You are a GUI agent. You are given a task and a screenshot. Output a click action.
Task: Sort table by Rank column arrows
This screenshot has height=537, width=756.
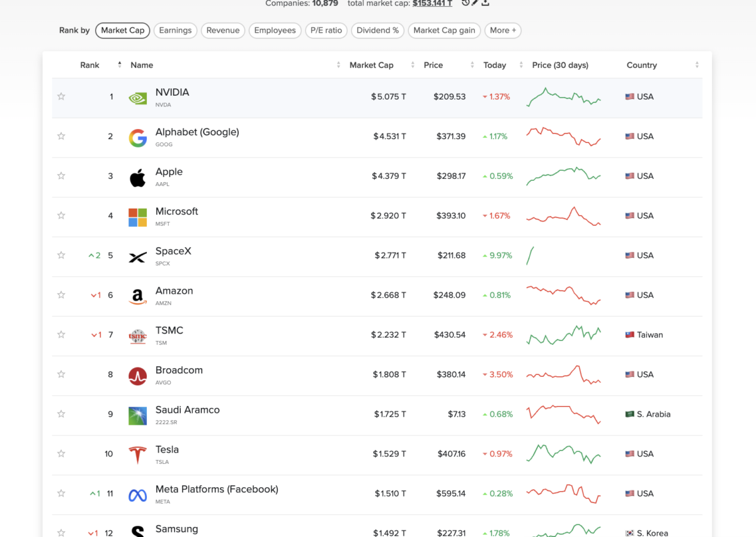click(119, 65)
